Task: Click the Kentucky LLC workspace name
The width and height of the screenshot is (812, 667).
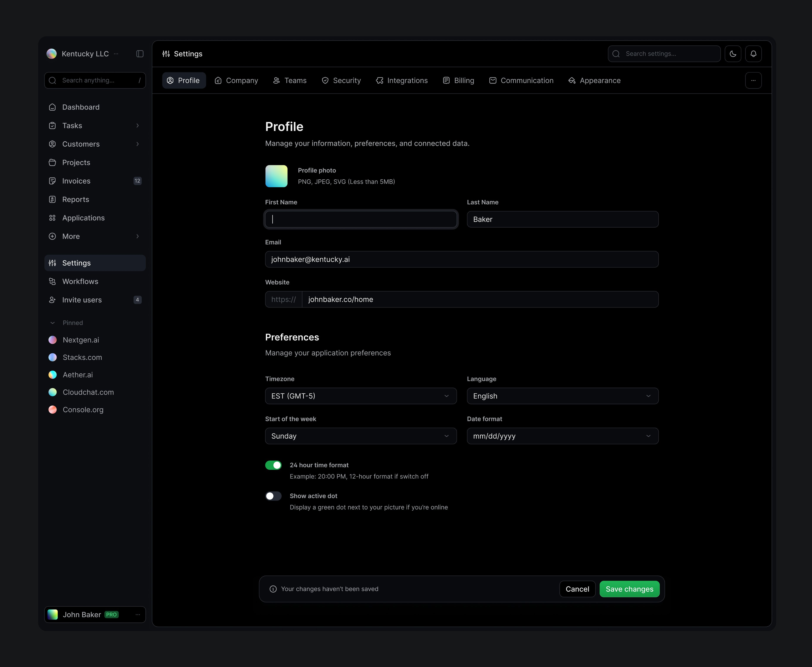Action: [x=85, y=54]
